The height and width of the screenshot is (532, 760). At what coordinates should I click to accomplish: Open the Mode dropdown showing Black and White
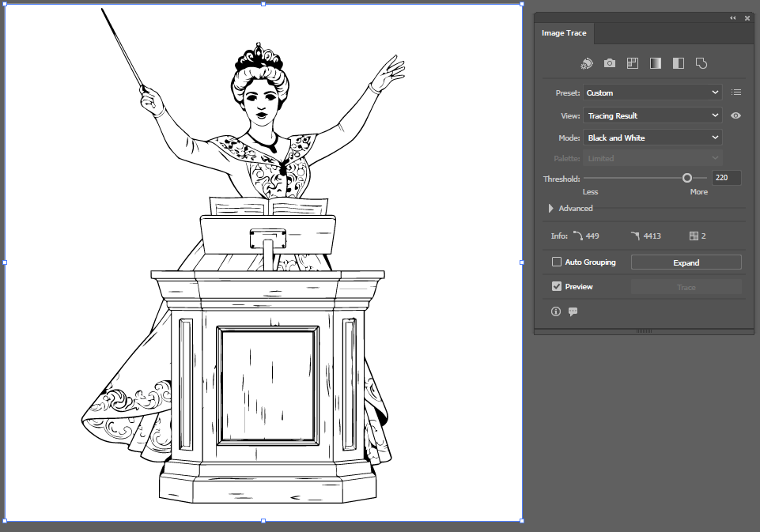(652, 138)
